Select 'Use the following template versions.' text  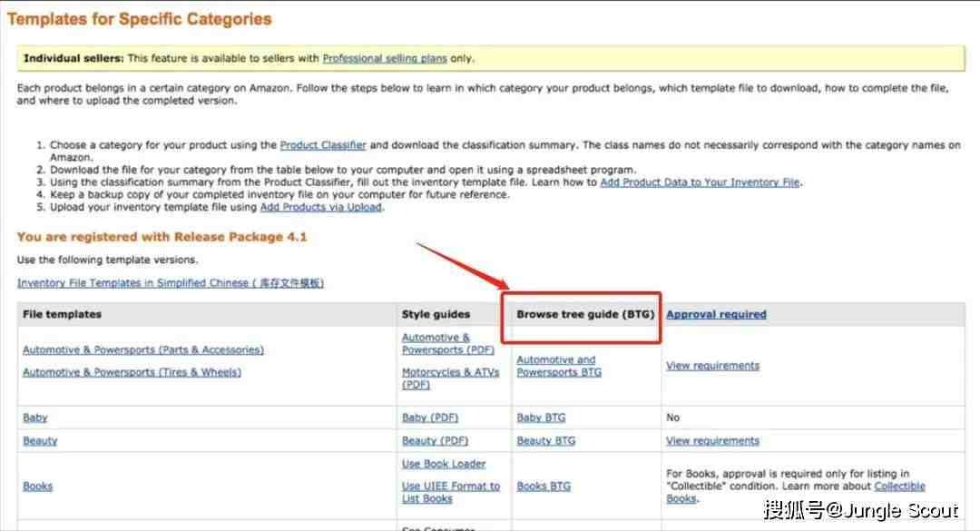[x=107, y=260]
